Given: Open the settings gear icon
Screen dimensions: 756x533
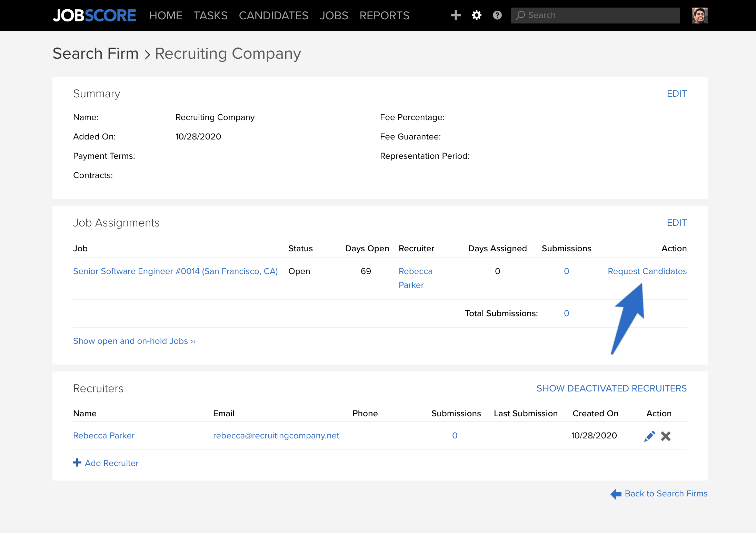Looking at the screenshot, I should point(477,15).
